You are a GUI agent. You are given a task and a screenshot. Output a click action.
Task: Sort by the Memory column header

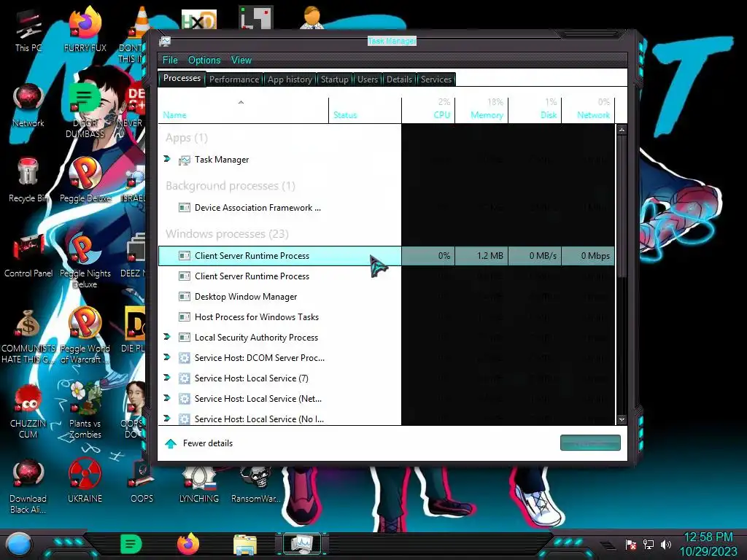[481, 111]
